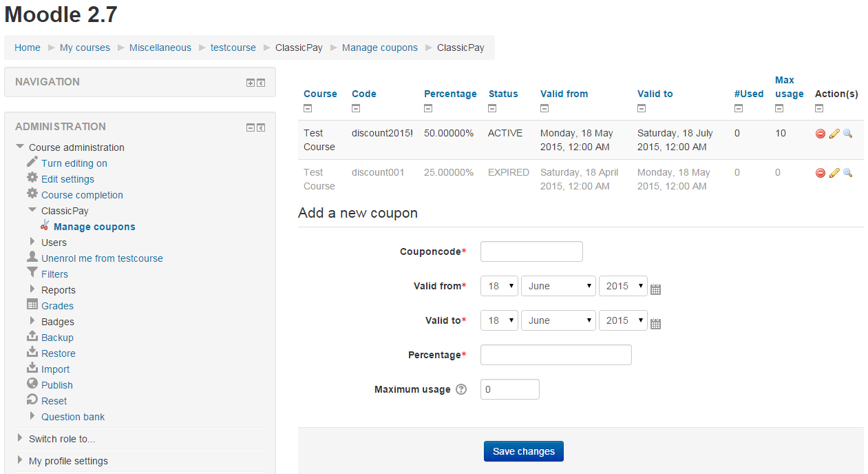Expand Switch role to... section
Image resolution: width=868 pixels, height=474 pixels.
pyautogui.click(x=20, y=438)
